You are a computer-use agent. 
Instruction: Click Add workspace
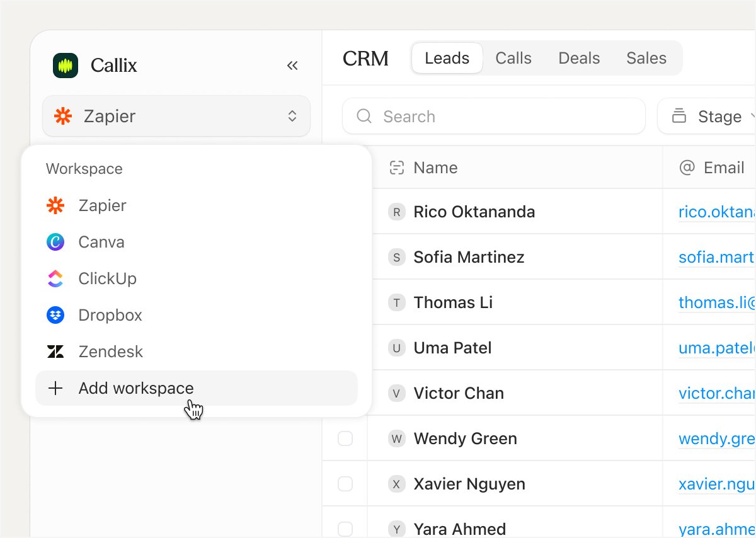pos(197,388)
